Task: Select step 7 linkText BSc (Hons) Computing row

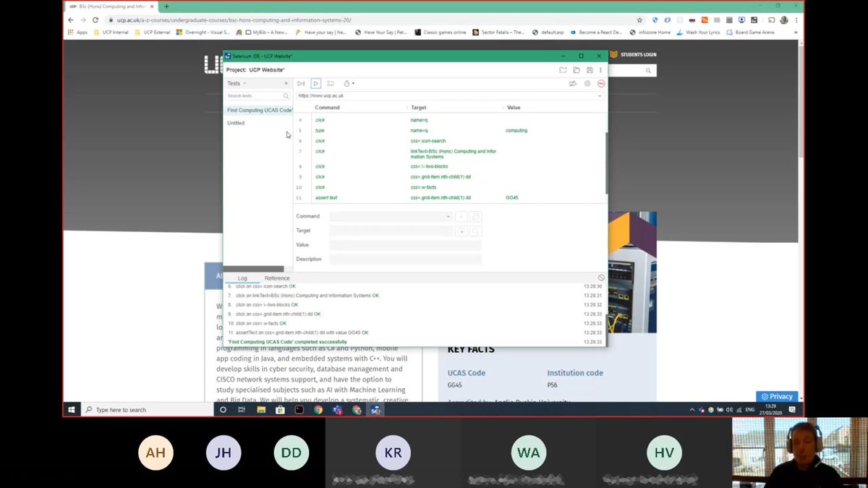Action: [x=448, y=154]
